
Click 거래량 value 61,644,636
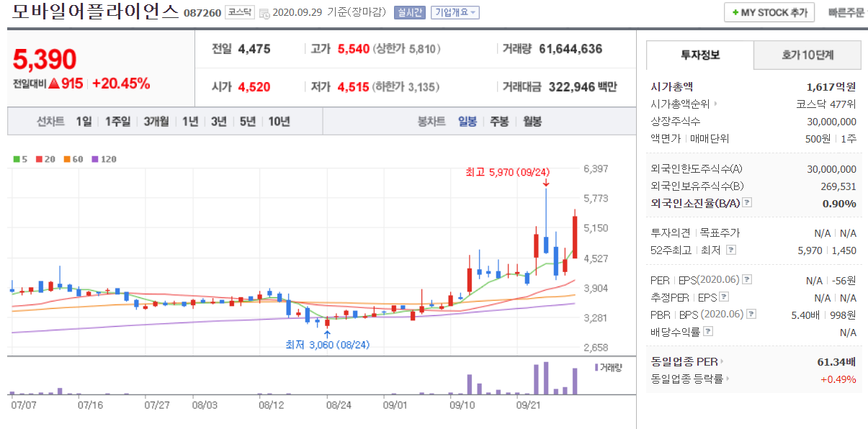pos(570,49)
